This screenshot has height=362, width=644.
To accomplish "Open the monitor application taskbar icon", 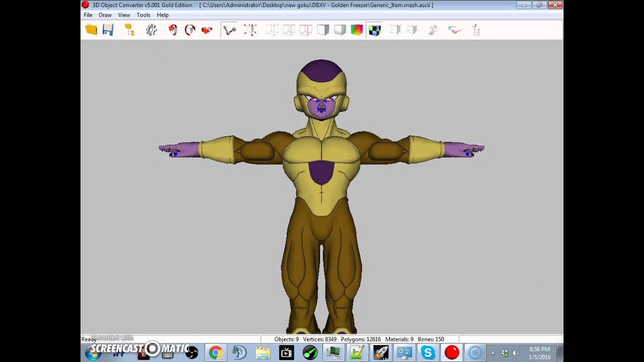I will click(x=334, y=353).
